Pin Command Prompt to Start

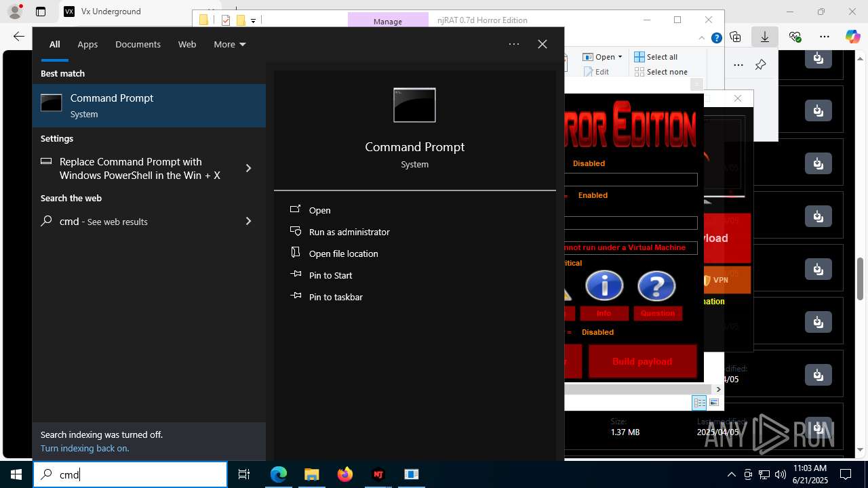coord(330,275)
